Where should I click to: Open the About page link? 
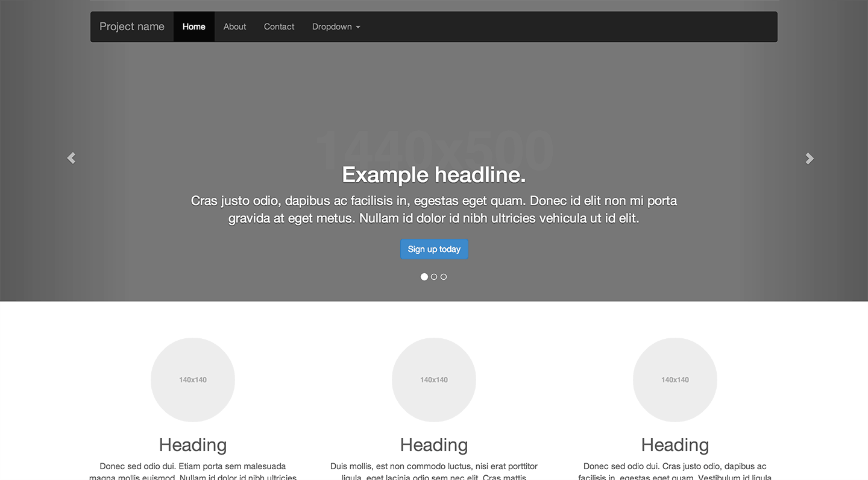pos(234,27)
